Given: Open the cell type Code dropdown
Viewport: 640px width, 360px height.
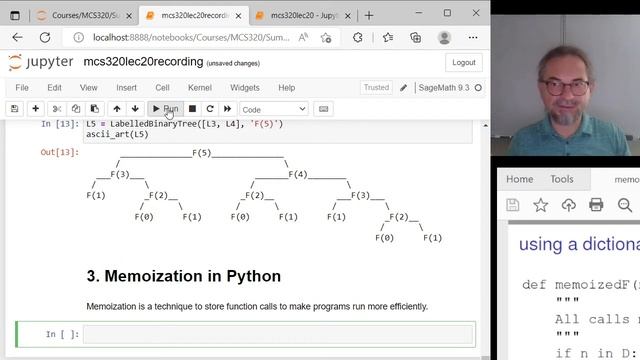Looking at the screenshot, I should [273, 109].
